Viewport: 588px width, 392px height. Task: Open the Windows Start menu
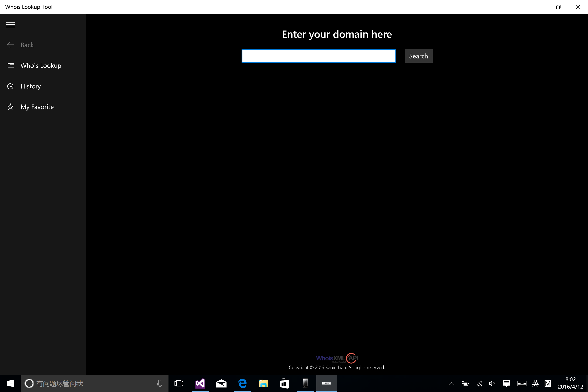(10, 383)
